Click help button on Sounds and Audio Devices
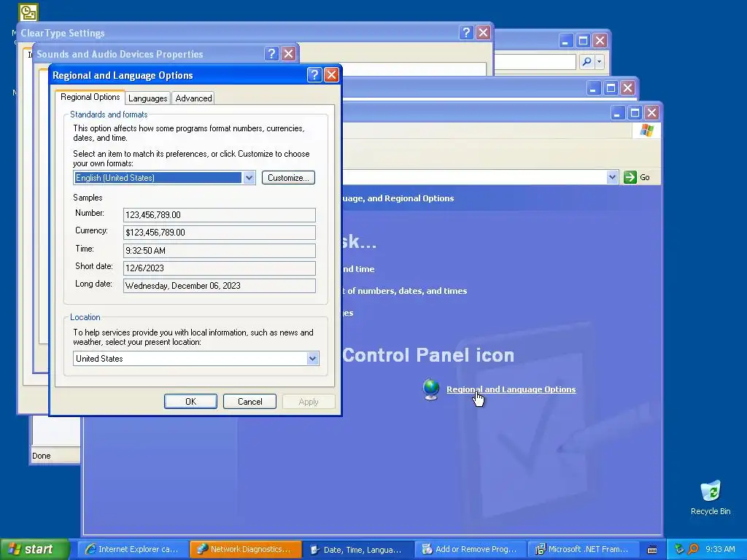Image resolution: width=747 pixels, height=560 pixels. point(271,53)
